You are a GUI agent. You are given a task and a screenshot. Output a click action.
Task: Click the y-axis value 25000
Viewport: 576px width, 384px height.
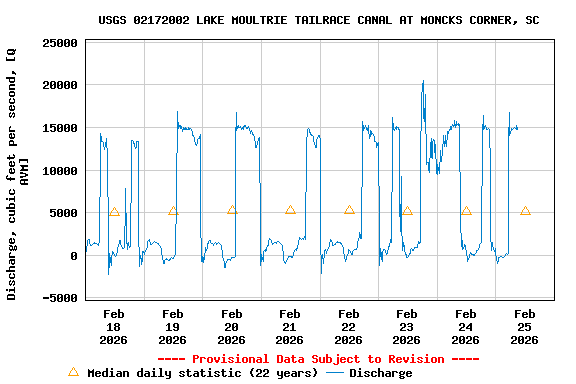[x=60, y=43]
